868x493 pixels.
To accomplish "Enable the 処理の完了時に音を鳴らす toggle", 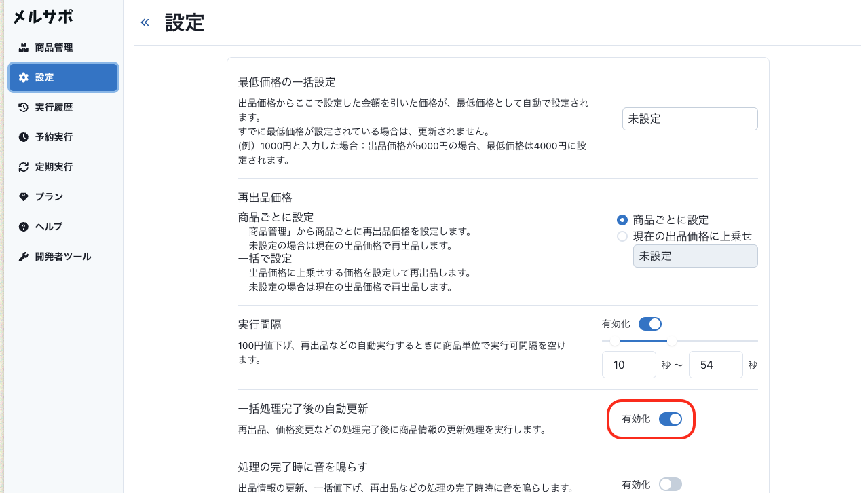I will point(671,484).
